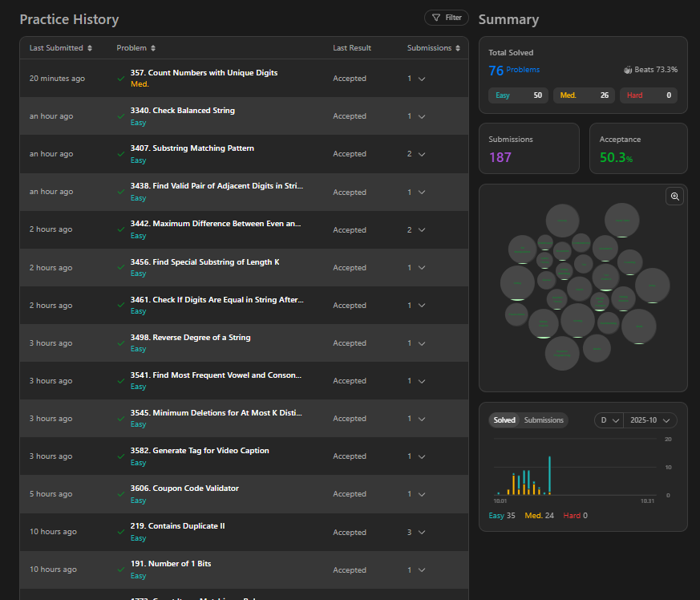
Task: Open problem 191. Number of 1 Bits
Action: (171, 564)
